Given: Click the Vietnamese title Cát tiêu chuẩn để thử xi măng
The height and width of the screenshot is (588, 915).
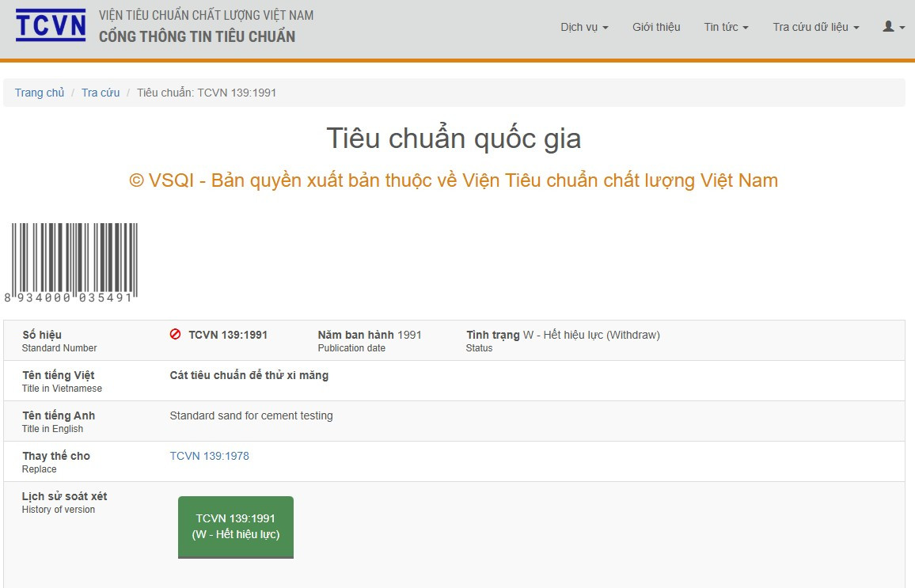Looking at the screenshot, I should (x=249, y=375).
